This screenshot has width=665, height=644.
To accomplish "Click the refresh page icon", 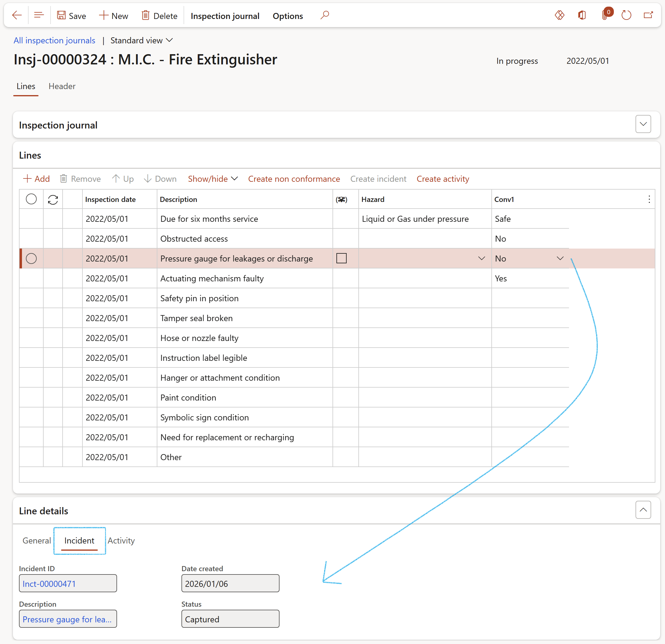I will click(626, 15).
